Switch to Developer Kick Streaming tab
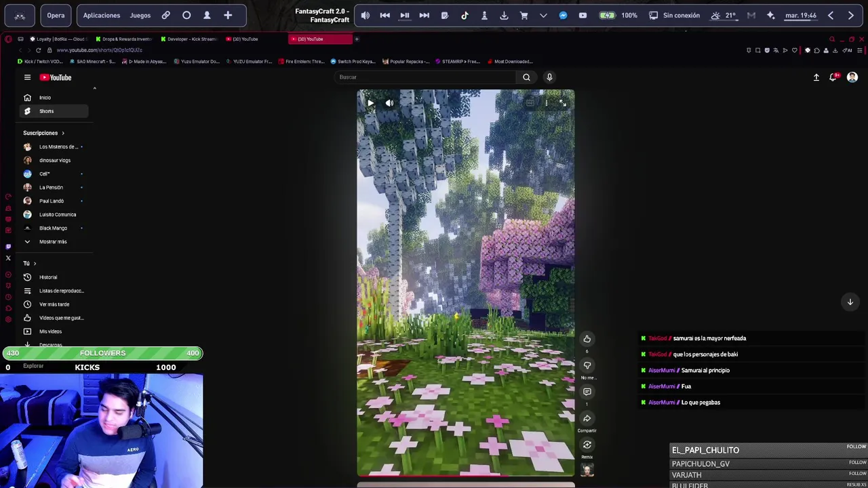 pos(190,39)
